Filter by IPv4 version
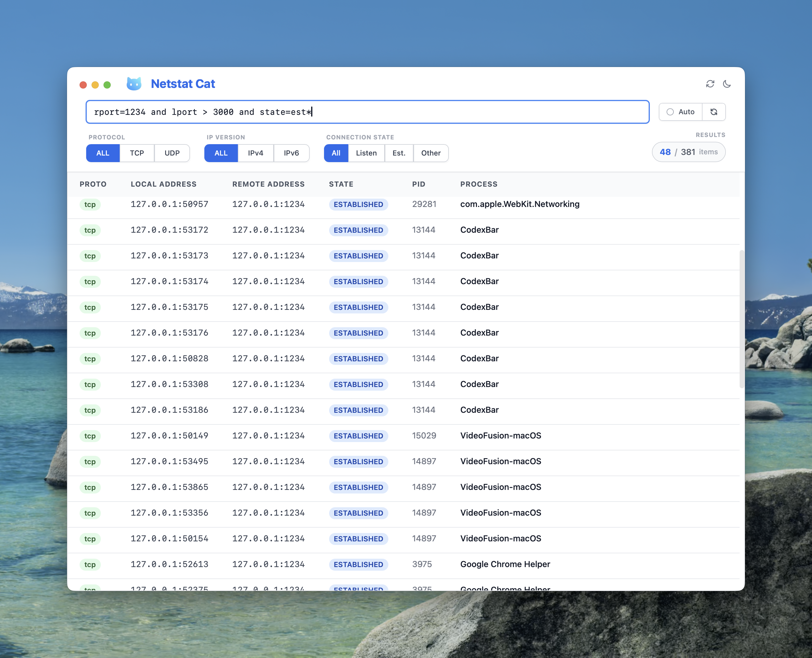This screenshot has width=812, height=658. click(255, 153)
